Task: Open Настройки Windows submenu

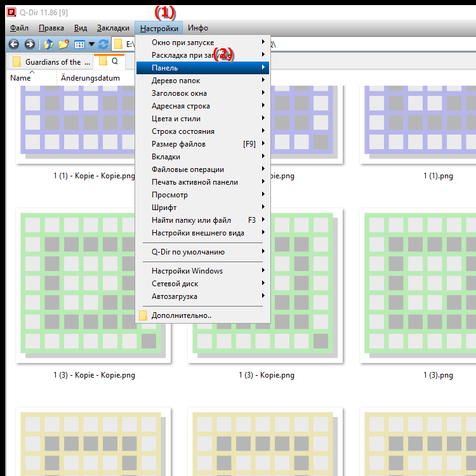Action: click(x=203, y=271)
